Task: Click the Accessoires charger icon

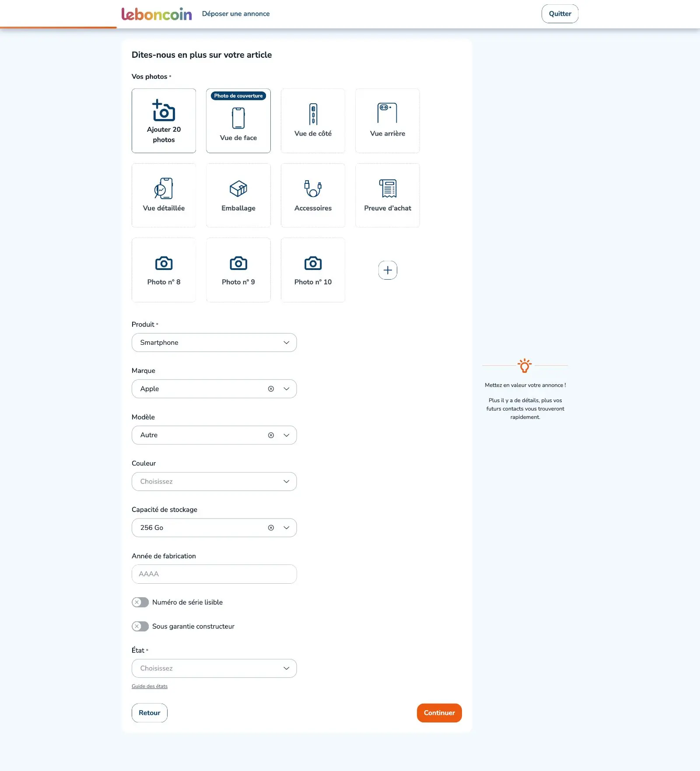Action: point(313,189)
